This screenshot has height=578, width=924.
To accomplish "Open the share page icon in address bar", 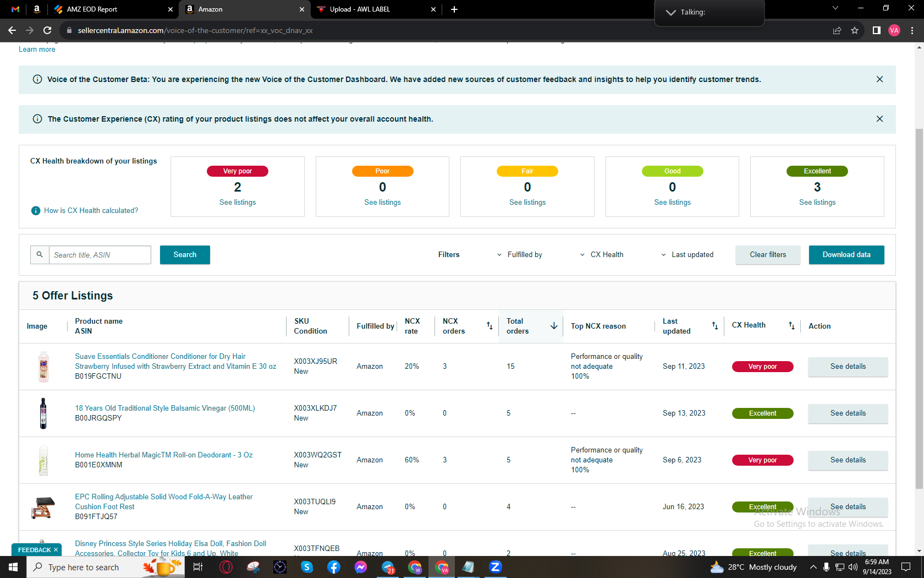I will (x=837, y=30).
